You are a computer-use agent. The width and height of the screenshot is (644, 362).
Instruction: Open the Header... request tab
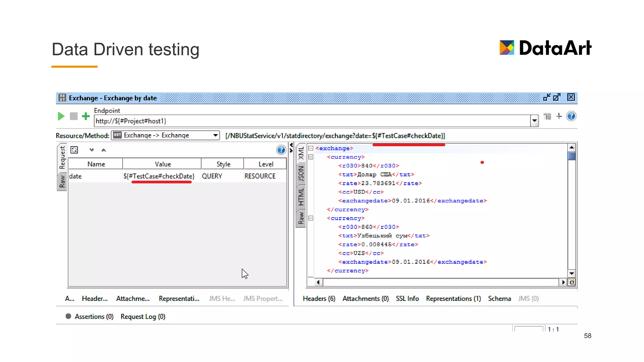[x=95, y=299]
